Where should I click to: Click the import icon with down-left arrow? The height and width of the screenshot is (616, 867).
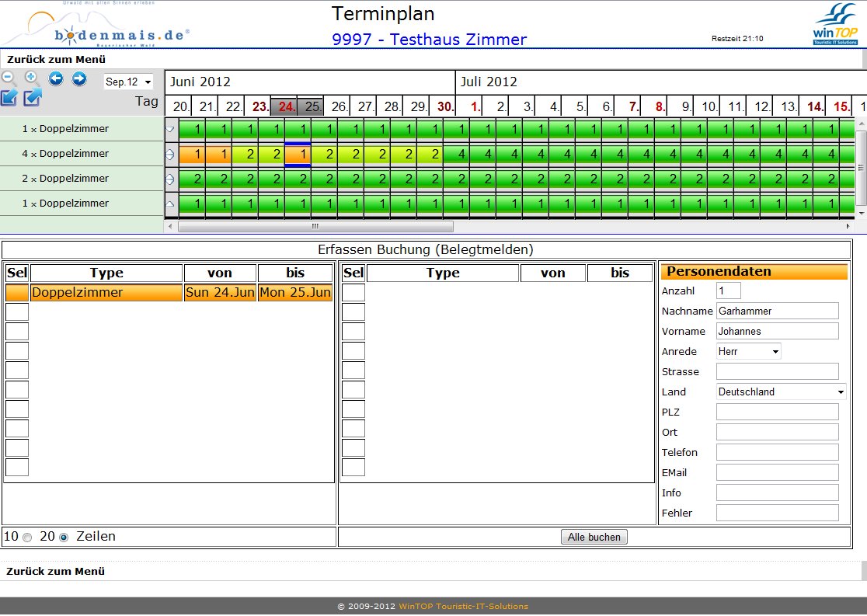pos(9,98)
